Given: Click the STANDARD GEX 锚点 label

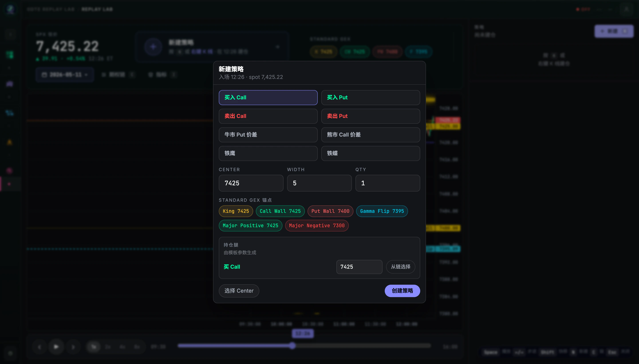Looking at the screenshot, I should [x=245, y=200].
